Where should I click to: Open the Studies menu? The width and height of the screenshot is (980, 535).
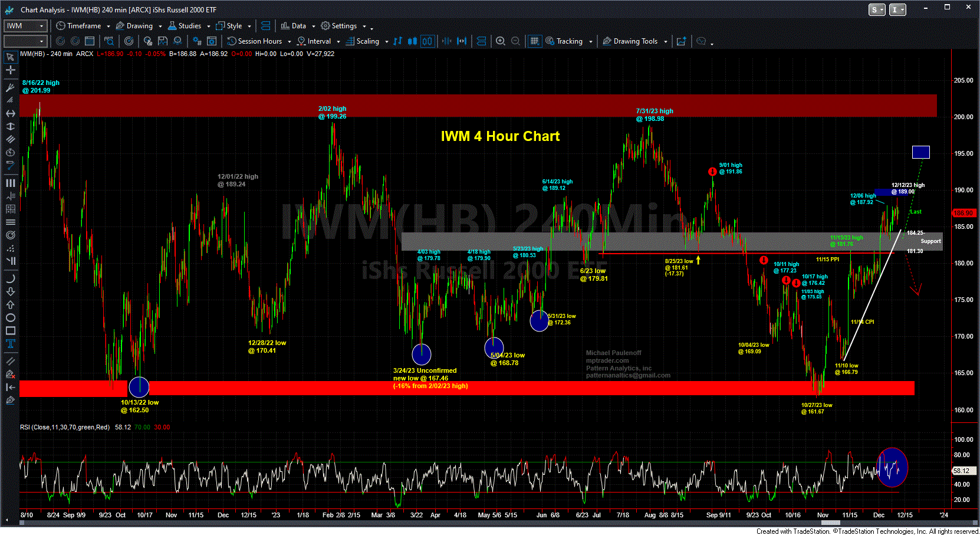[185, 25]
